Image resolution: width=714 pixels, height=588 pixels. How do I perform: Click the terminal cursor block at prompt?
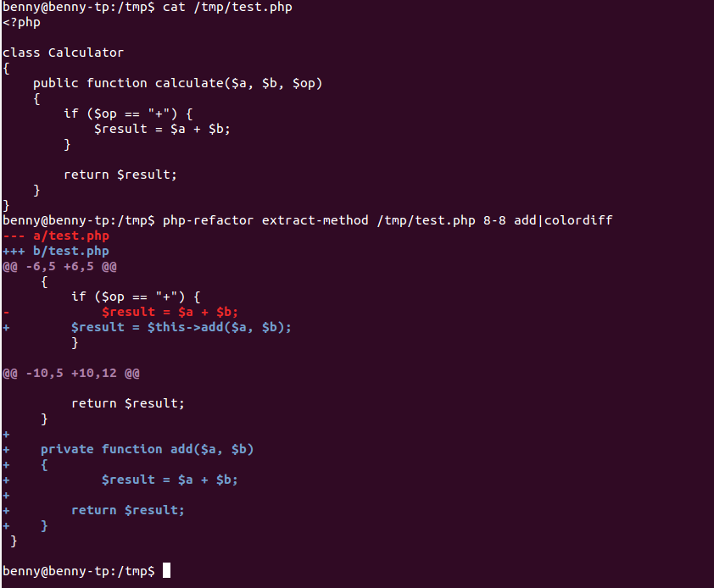point(167,570)
